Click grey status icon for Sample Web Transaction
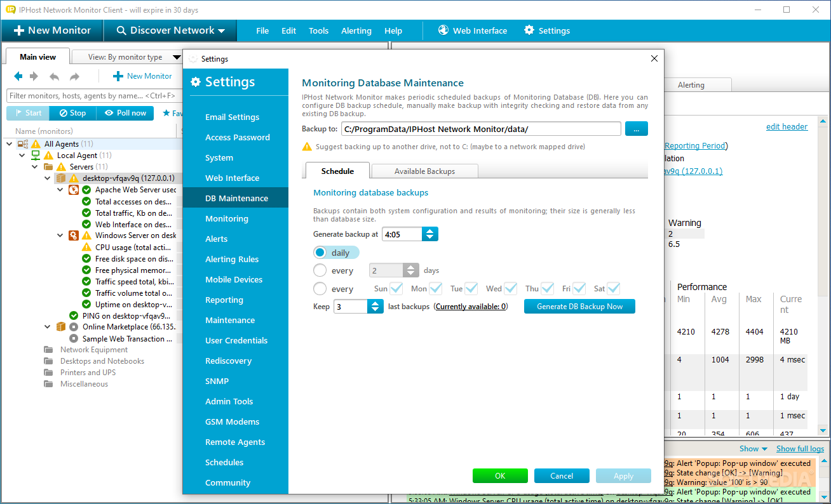Screen dimensions: 831x504 pyautogui.click(x=74, y=338)
